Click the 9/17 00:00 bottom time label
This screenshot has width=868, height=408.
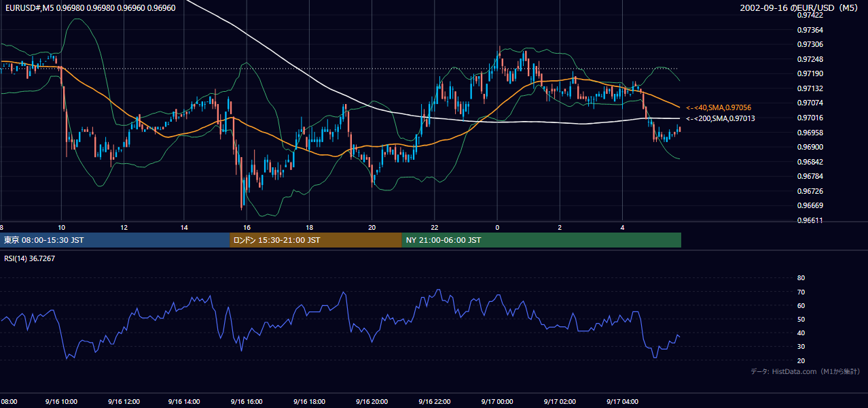click(497, 402)
